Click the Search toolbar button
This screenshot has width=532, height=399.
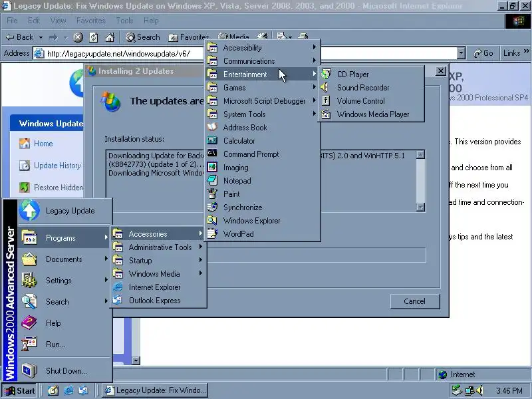(142, 37)
